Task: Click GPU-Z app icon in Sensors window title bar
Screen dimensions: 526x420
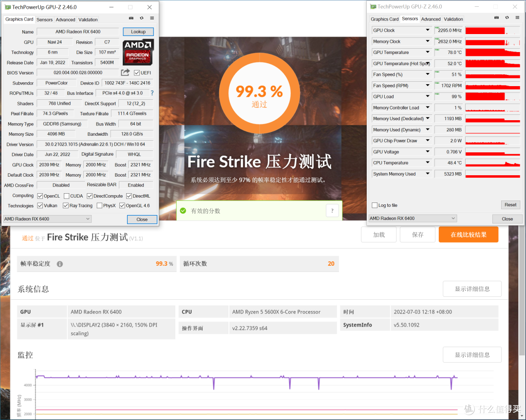Action: click(373, 6)
